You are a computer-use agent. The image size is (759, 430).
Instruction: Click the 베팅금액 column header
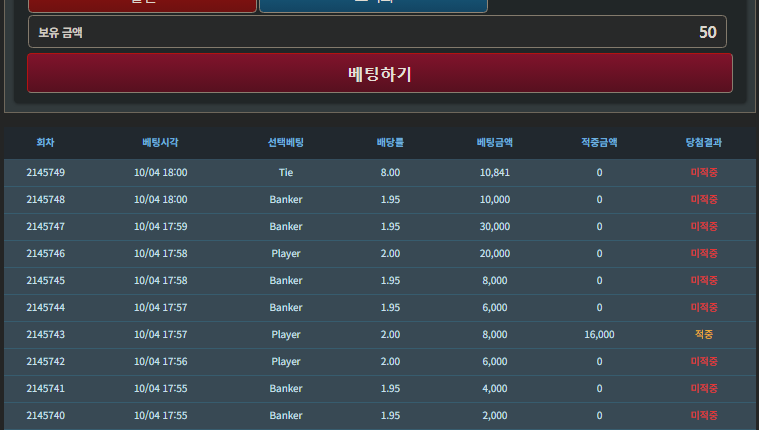[x=495, y=142]
